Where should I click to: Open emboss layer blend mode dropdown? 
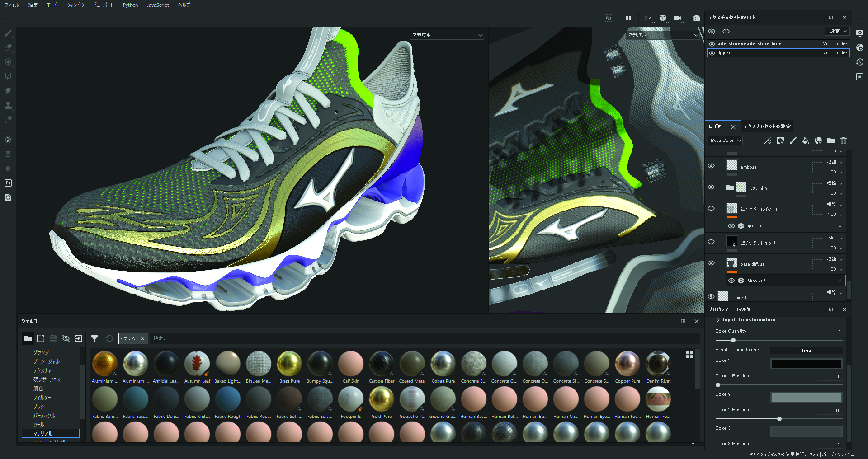tap(835, 162)
